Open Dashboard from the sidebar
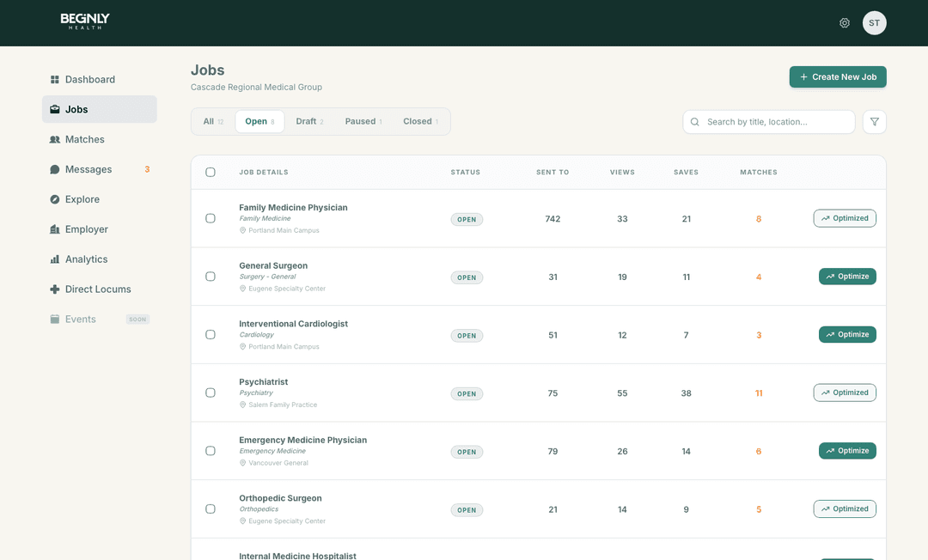 pyautogui.click(x=89, y=80)
